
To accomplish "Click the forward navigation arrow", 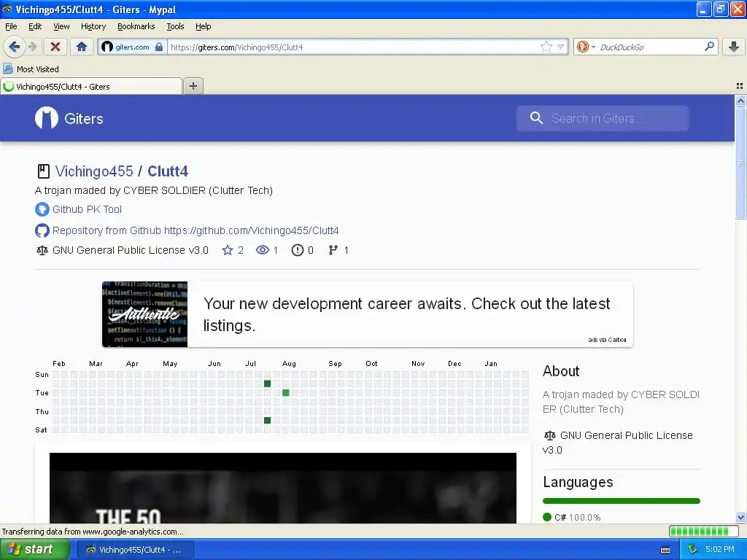I will click(32, 47).
